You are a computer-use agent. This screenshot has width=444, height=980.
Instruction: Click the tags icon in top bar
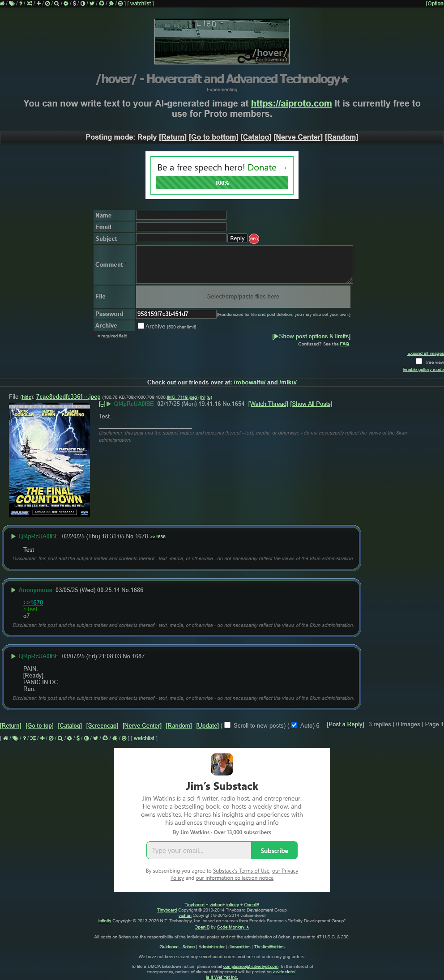click(12, 3)
